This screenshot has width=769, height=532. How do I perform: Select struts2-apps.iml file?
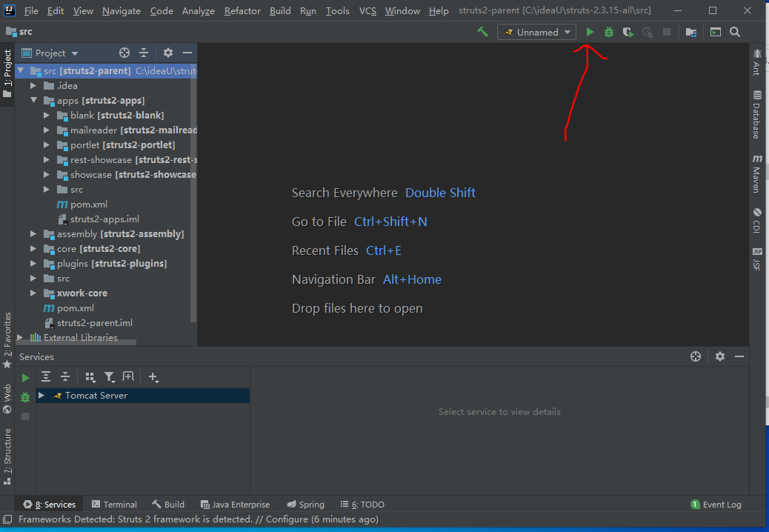click(104, 219)
